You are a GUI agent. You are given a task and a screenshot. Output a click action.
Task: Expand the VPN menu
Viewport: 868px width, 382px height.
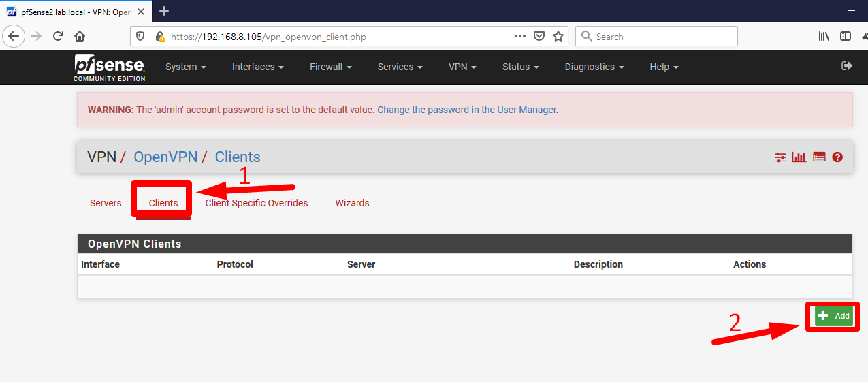(x=463, y=67)
